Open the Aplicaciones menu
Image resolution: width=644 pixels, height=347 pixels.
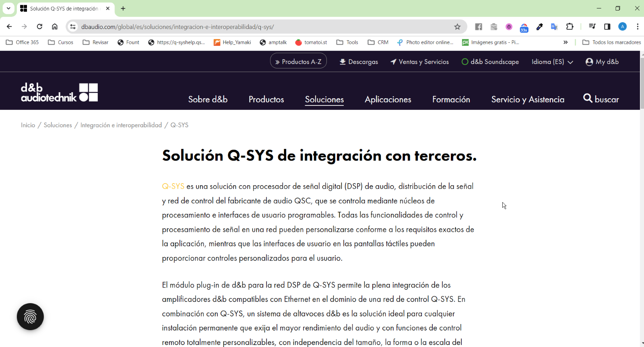[x=388, y=99]
